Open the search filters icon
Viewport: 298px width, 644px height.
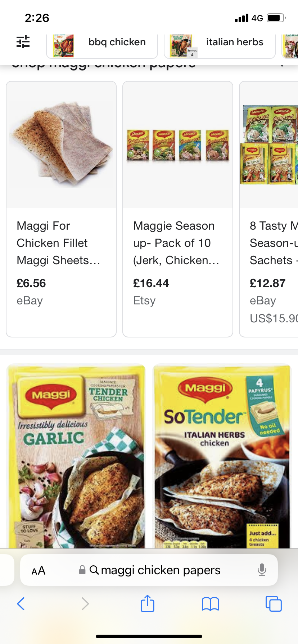point(23,42)
